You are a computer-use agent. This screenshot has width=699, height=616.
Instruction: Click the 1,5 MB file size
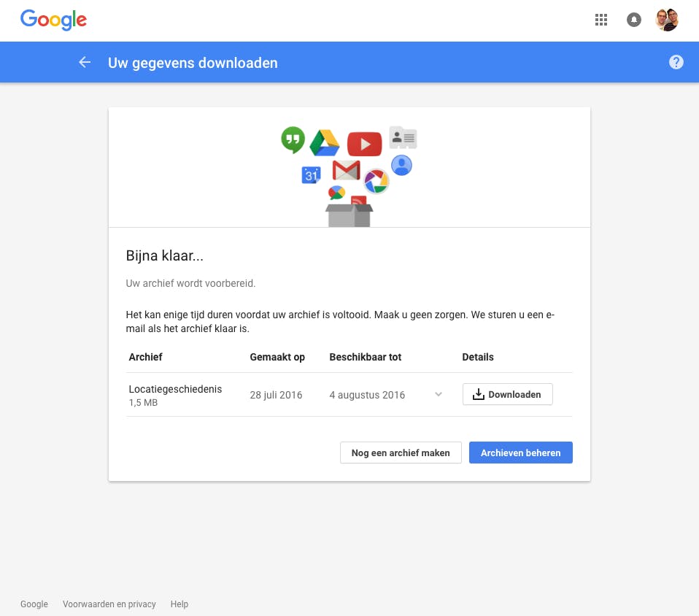click(x=143, y=402)
